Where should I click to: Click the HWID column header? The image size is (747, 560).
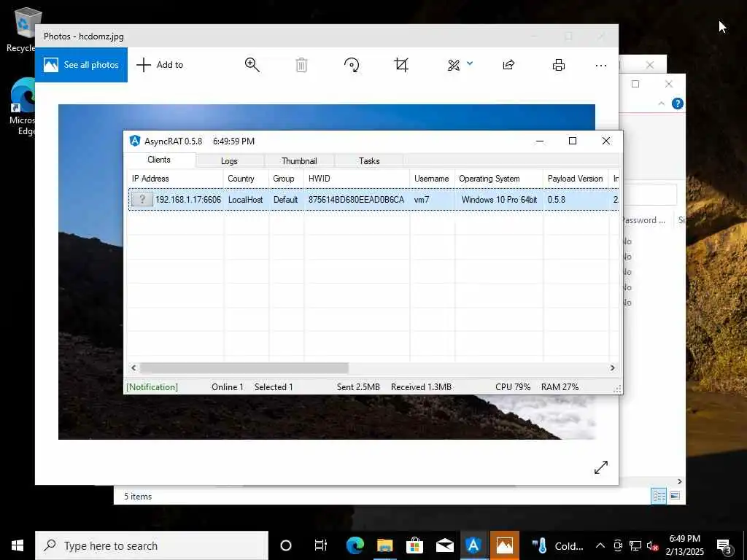point(357,179)
